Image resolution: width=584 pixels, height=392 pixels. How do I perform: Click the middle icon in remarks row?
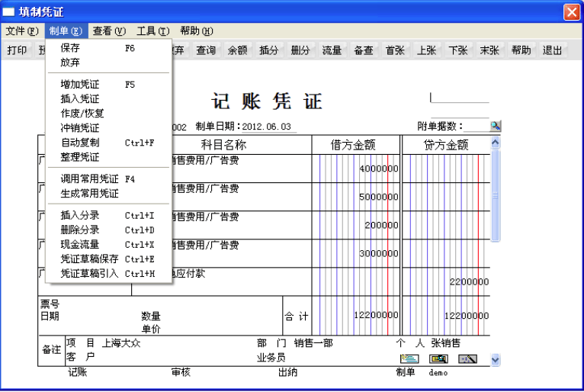438,359
